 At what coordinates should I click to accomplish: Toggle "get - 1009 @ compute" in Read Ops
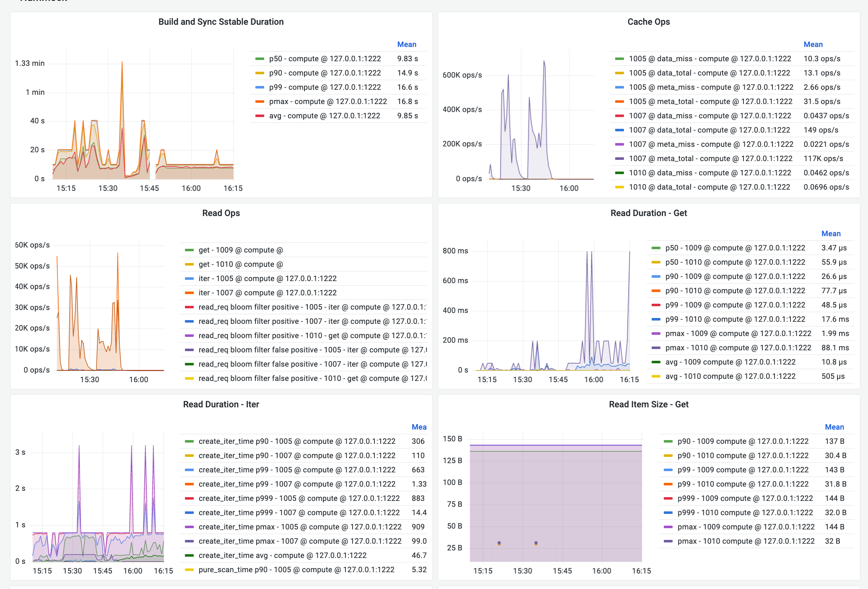[241, 250]
